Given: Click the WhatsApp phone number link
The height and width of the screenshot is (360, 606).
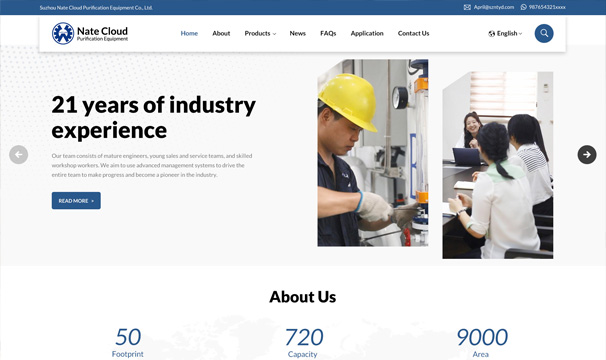Looking at the screenshot, I should click(547, 7).
